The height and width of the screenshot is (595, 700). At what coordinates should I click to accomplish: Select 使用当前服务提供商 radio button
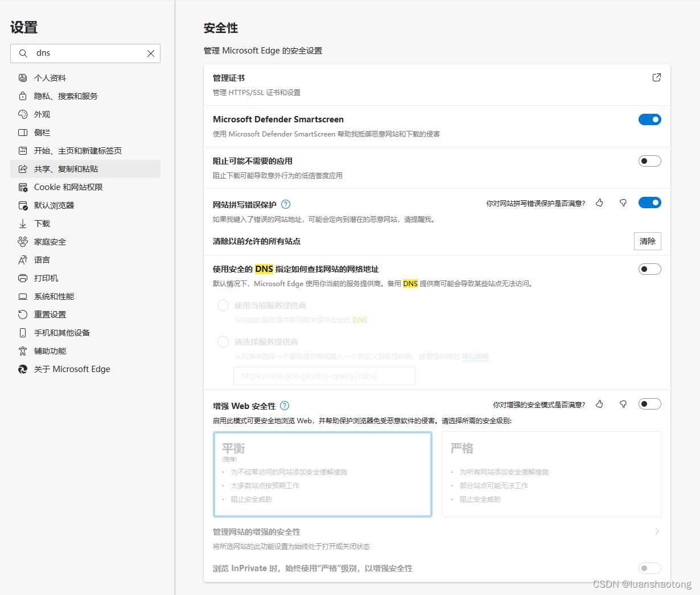223,305
